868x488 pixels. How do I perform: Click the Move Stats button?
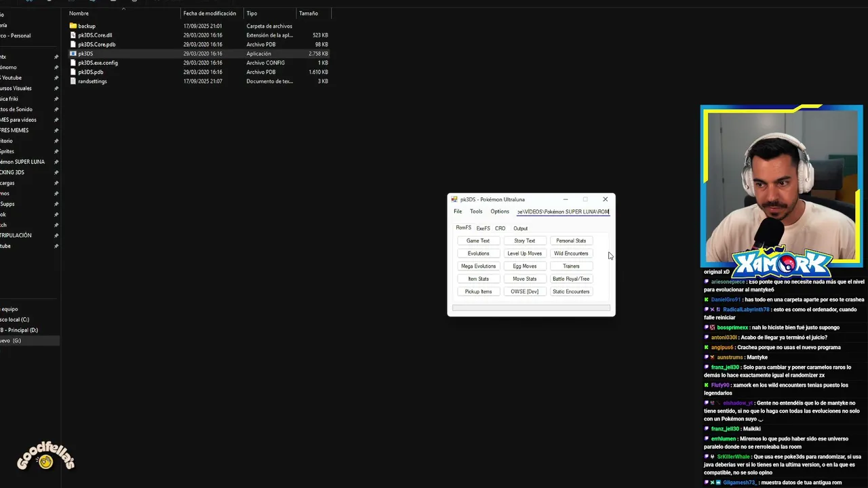pos(524,279)
